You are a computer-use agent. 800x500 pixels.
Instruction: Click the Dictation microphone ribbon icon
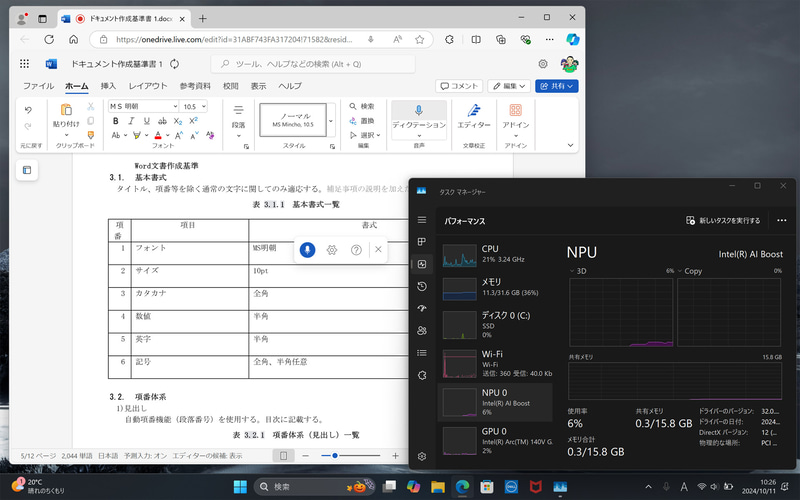coord(419,110)
